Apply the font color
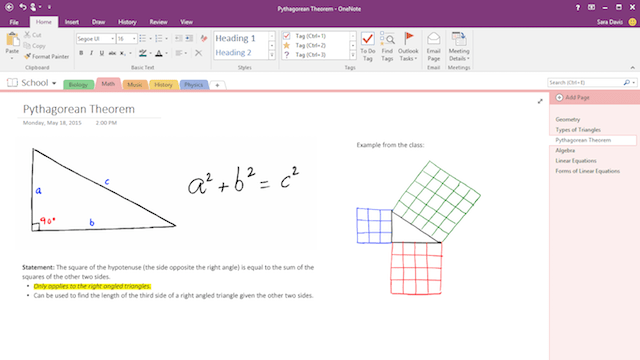640x360 pixels. (159, 53)
